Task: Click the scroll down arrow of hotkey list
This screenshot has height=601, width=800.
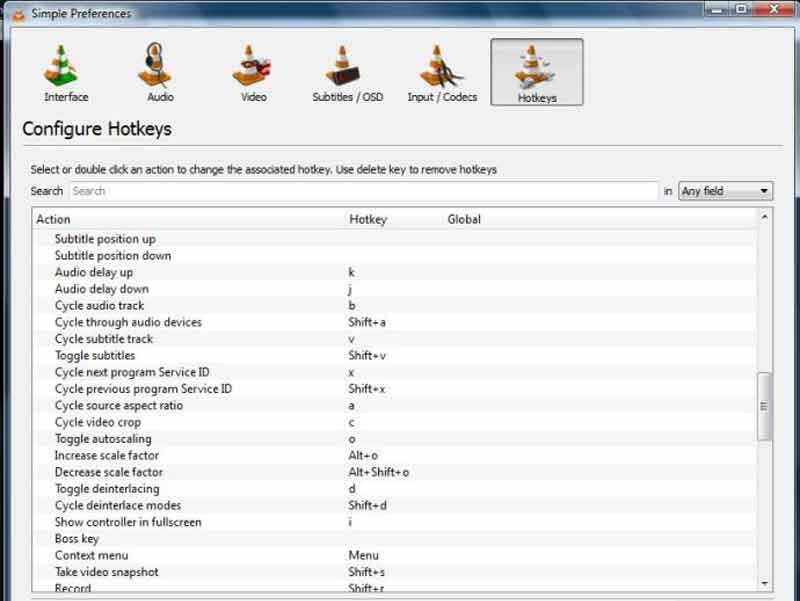Action: pyautogui.click(x=765, y=583)
